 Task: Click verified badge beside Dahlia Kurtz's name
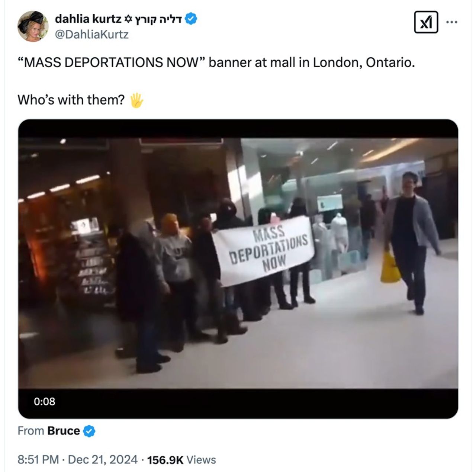point(191,19)
